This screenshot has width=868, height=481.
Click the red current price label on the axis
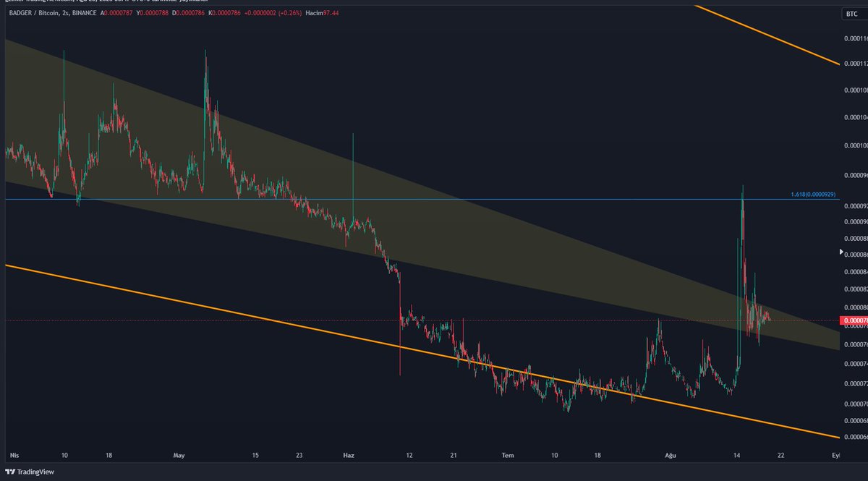click(854, 320)
